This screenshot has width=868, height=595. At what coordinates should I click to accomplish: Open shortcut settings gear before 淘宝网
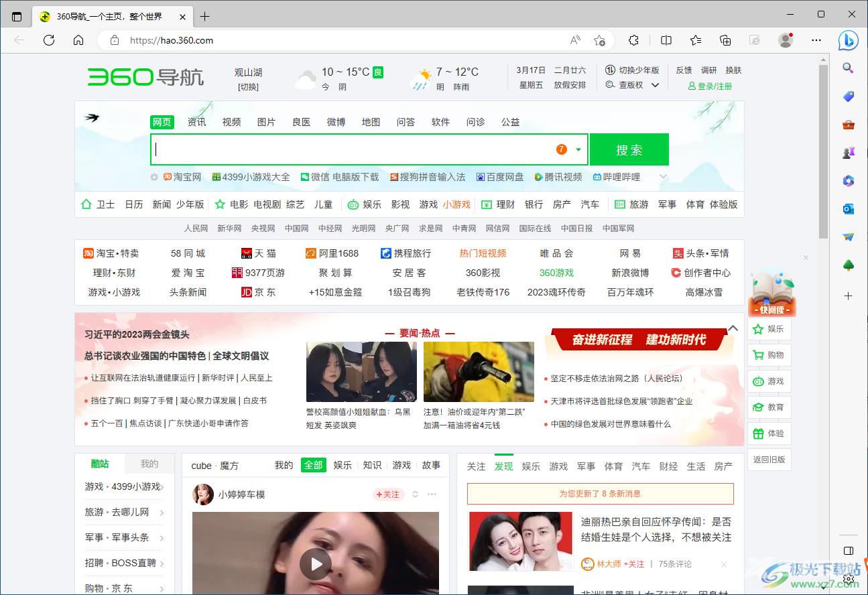[x=154, y=177]
